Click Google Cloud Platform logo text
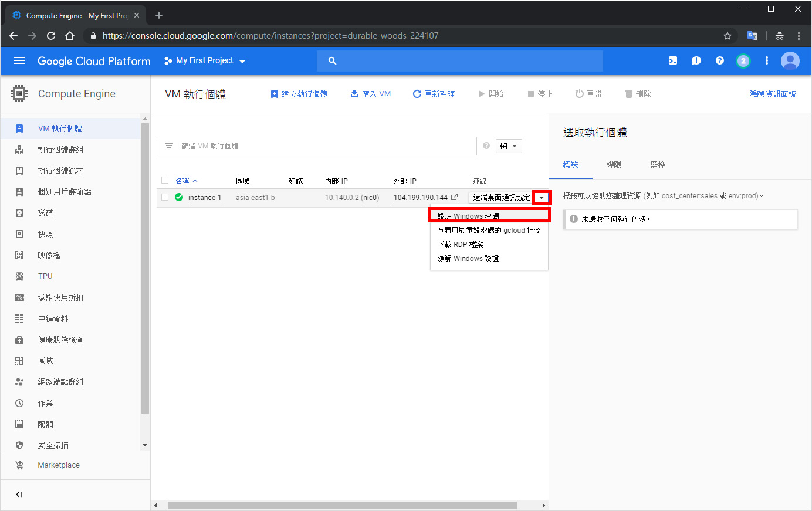This screenshot has width=812, height=511. pyautogui.click(x=94, y=61)
